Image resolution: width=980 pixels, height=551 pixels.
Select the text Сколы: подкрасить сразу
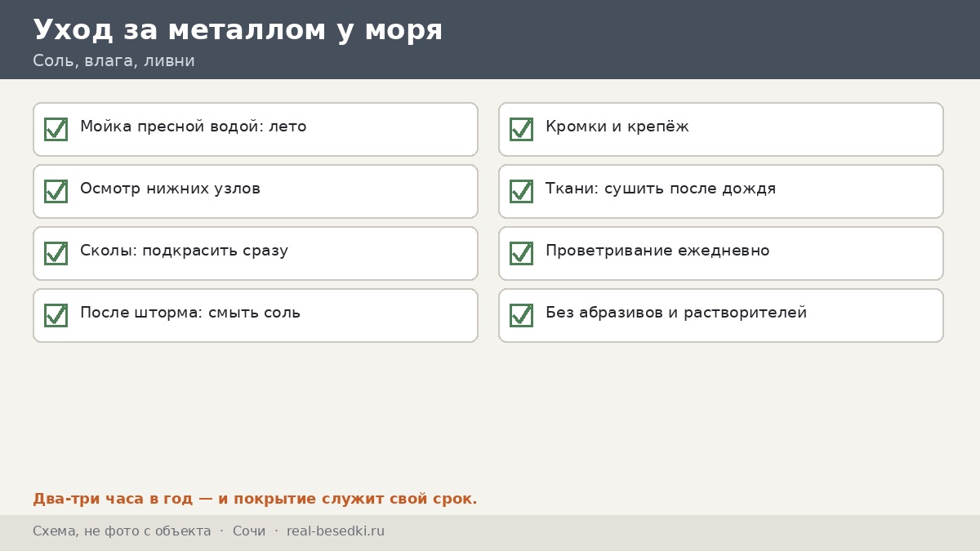[x=184, y=251]
